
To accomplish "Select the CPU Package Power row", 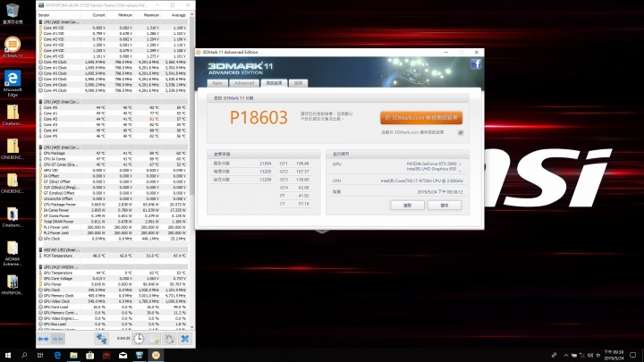I will (113, 205).
